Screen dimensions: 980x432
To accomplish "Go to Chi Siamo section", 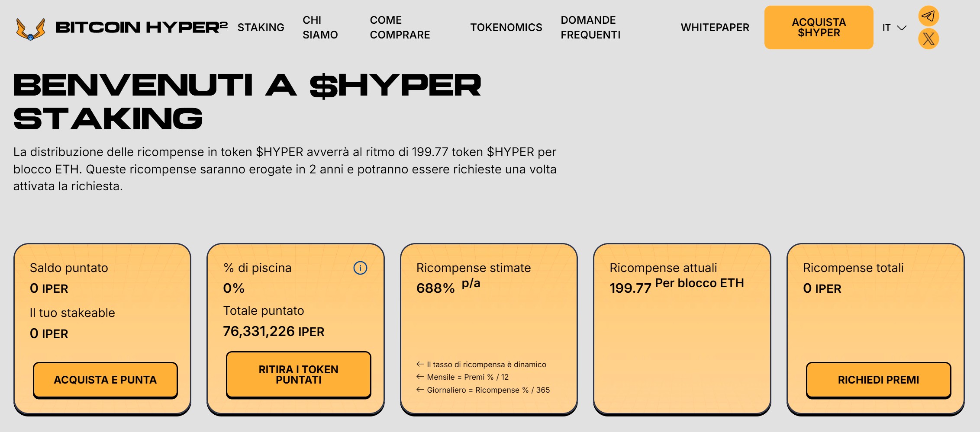I will pyautogui.click(x=320, y=27).
